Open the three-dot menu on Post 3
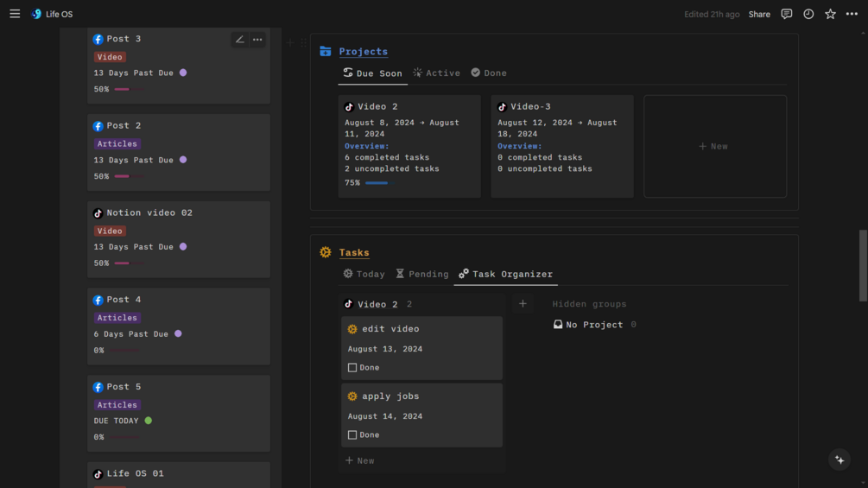 click(x=257, y=40)
